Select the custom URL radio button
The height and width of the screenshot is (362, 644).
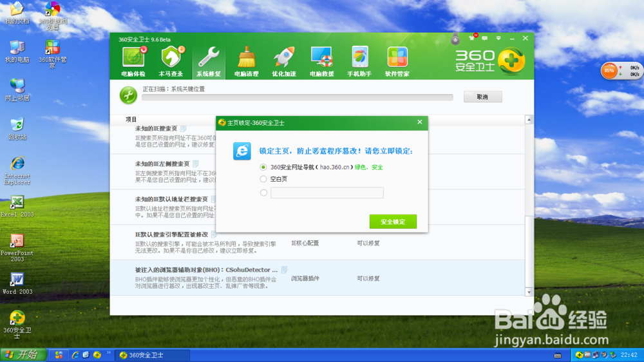pos(263,193)
